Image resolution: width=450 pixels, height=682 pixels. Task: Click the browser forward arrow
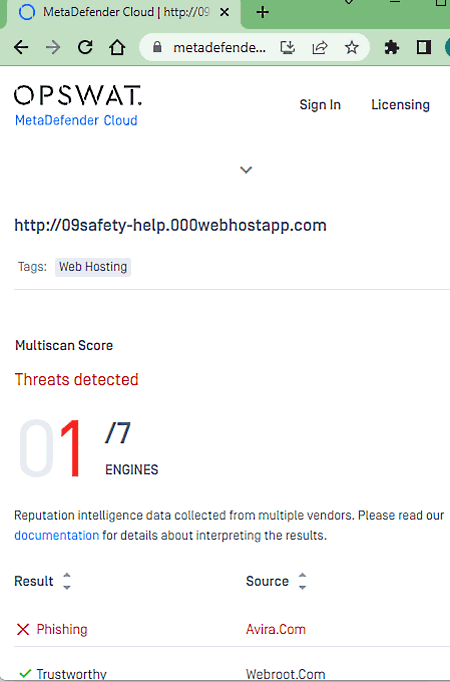coord(53,47)
